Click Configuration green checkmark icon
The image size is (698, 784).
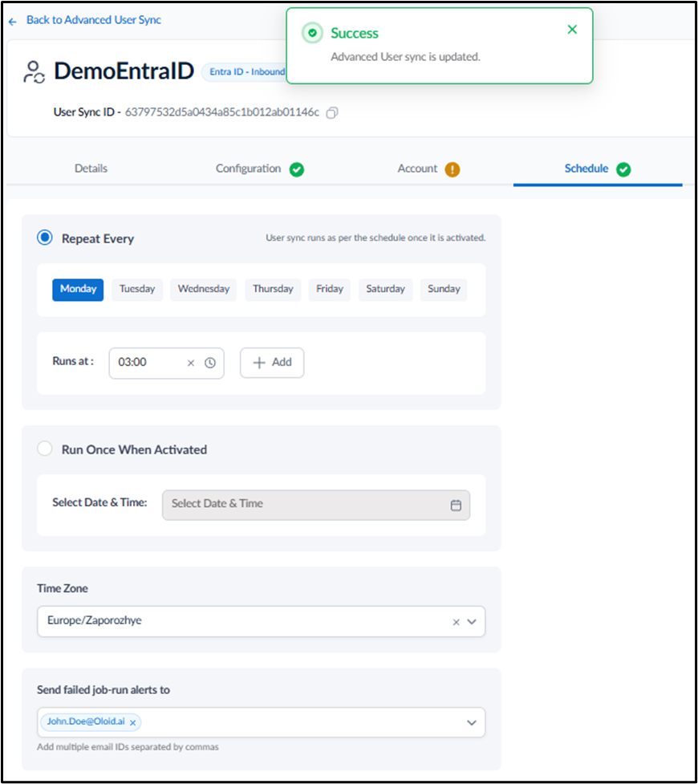coord(297,169)
